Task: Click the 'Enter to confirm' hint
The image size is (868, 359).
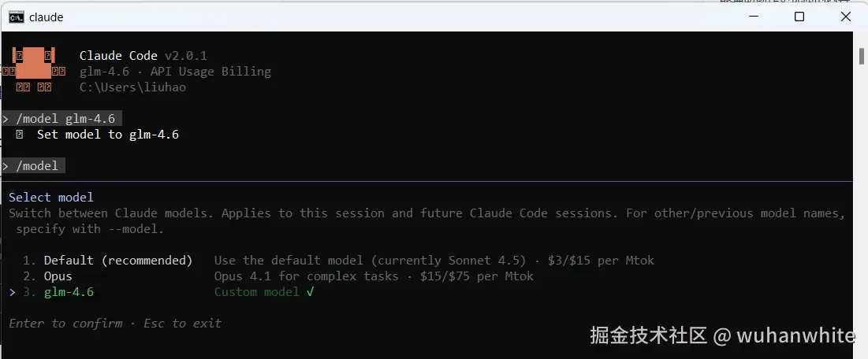Action: [x=65, y=324]
